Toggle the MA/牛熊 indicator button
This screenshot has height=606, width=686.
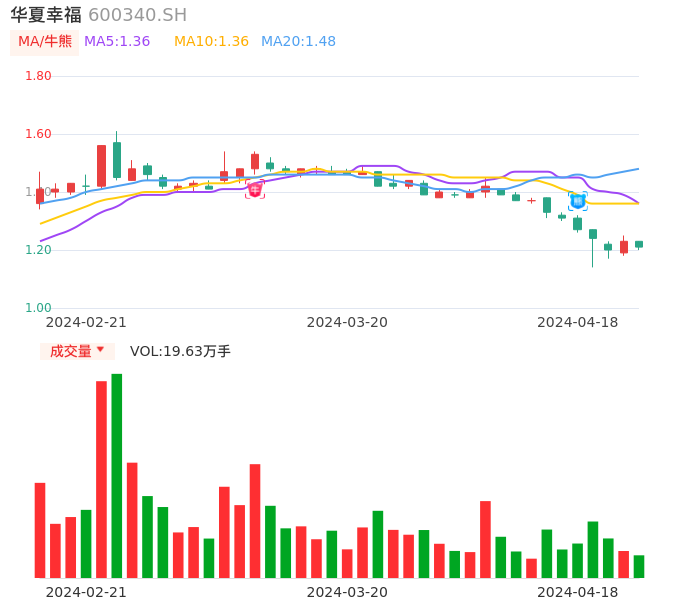tap(45, 42)
